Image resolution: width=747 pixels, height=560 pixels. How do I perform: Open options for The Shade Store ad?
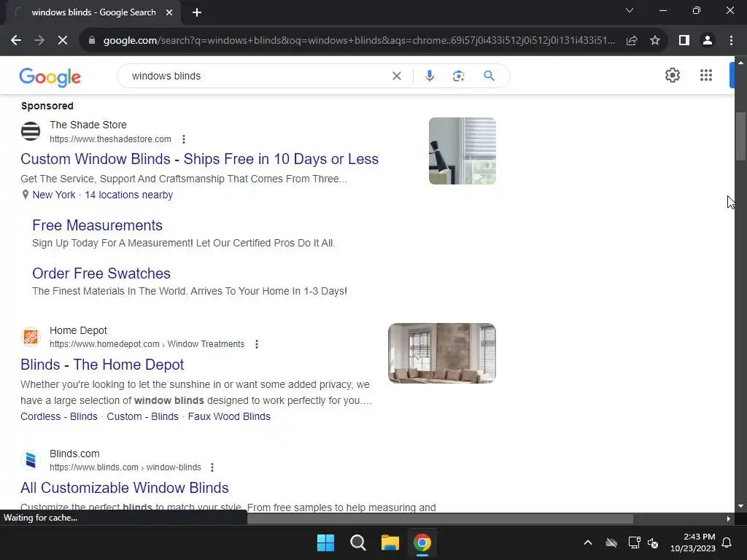click(x=183, y=139)
